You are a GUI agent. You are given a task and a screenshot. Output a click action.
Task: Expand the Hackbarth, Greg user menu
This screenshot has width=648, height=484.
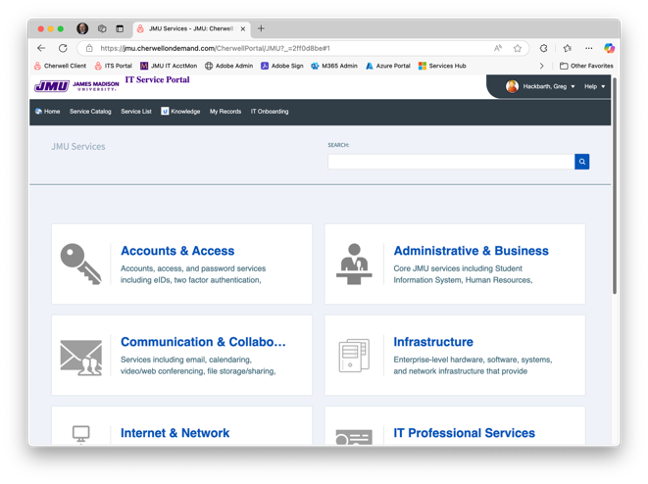(x=549, y=86)
